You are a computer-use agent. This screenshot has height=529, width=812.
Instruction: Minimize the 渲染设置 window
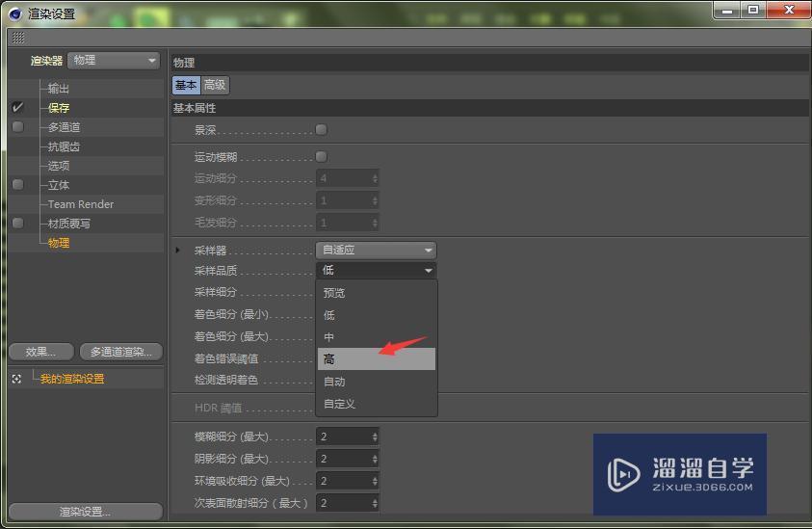727,10
